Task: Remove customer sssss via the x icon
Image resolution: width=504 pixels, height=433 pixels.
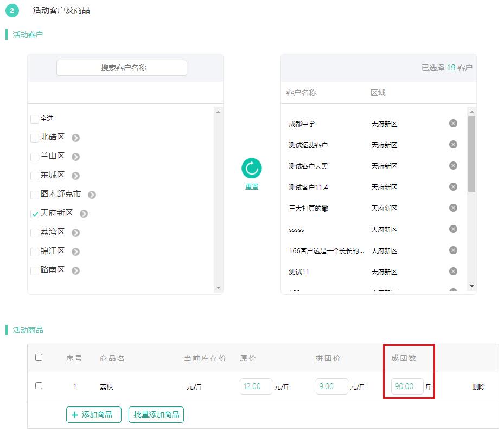Action: tap(453, 229)
